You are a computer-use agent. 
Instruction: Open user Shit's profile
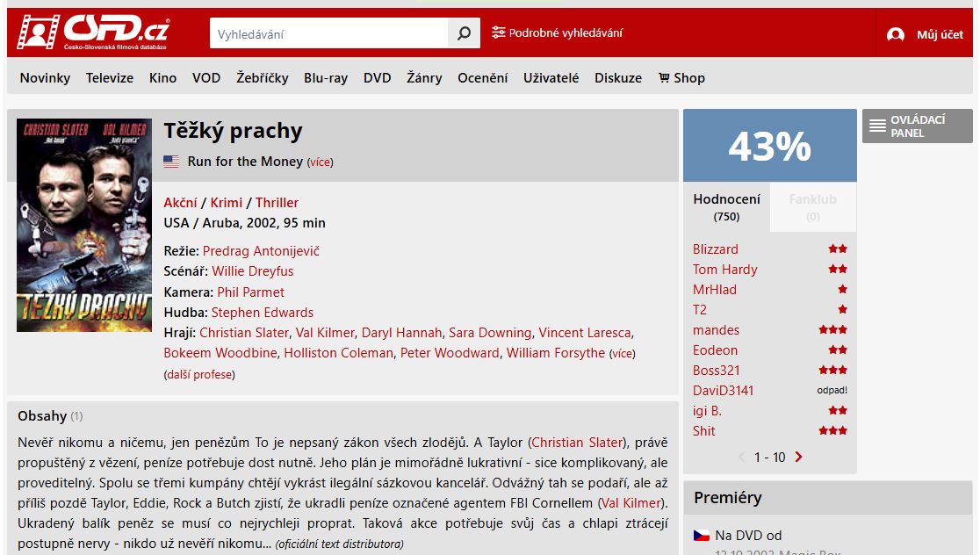(x=703, y=430)
